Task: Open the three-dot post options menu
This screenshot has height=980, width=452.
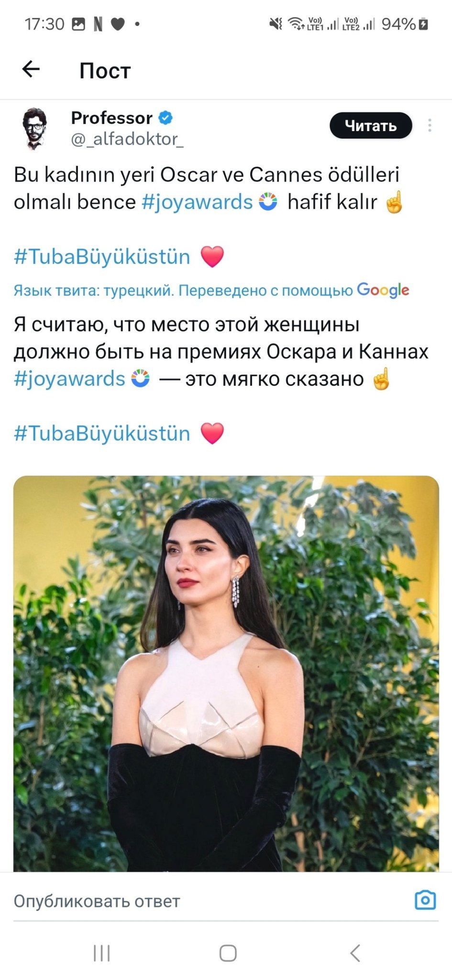Action: 430,125
